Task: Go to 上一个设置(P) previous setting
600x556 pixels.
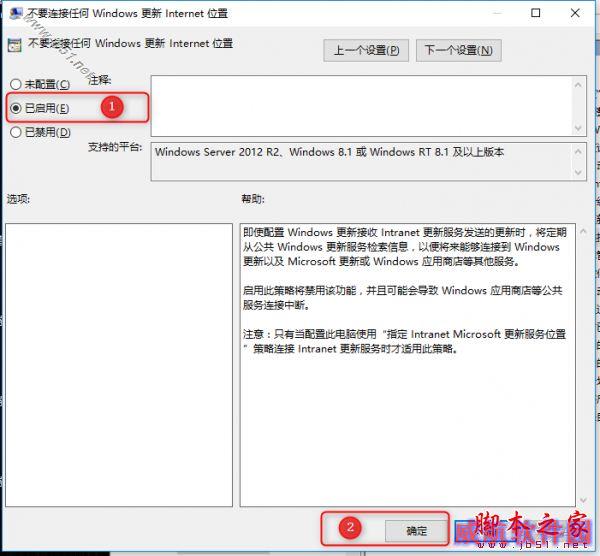Action: 366,50
